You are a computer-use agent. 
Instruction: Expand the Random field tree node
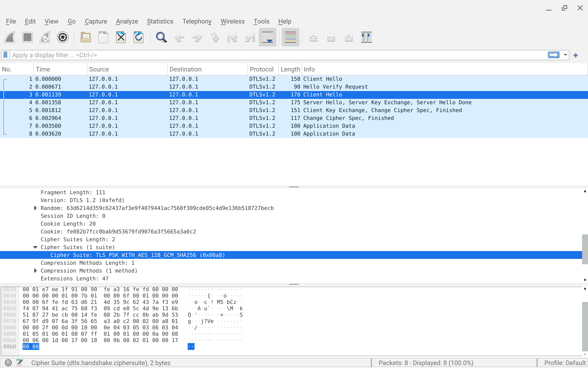coord(35,208)
